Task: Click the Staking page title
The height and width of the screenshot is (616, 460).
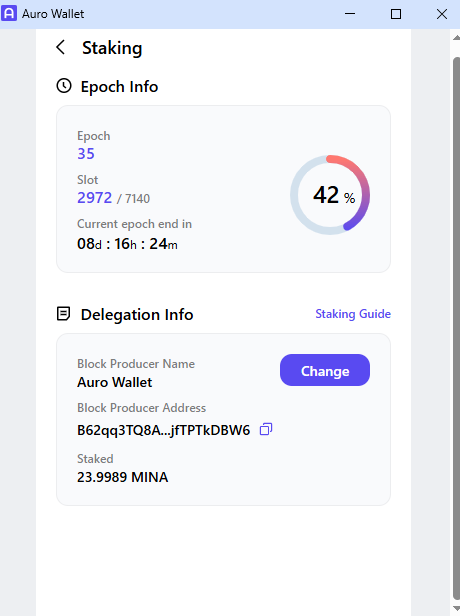Action: click(x=112, y=48)
